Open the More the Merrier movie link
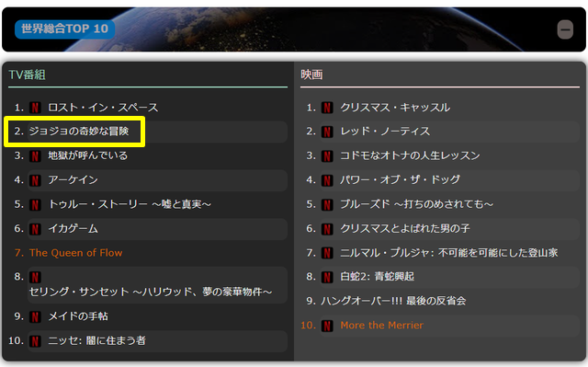The image size is (588, 367). click(x=382, y=326)
